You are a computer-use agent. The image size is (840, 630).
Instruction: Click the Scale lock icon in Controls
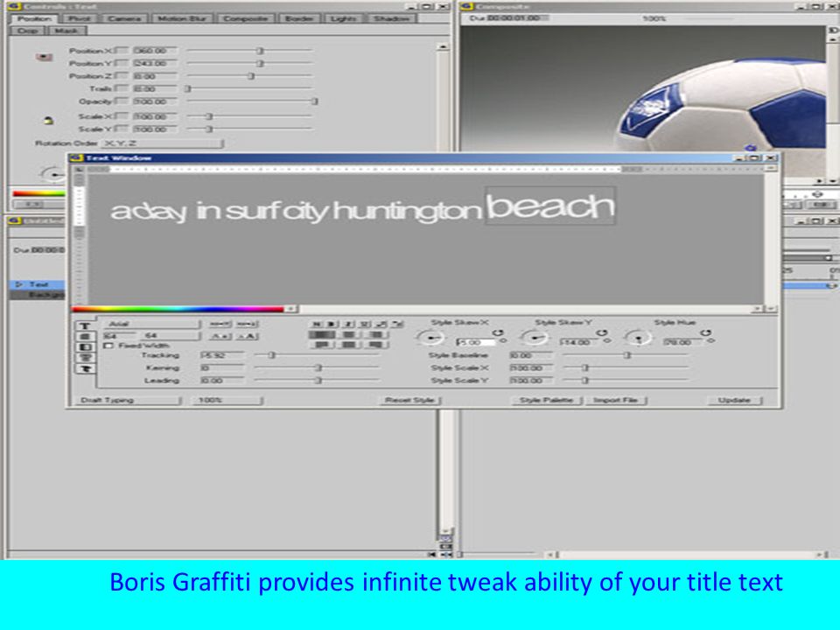coord(48,121)
